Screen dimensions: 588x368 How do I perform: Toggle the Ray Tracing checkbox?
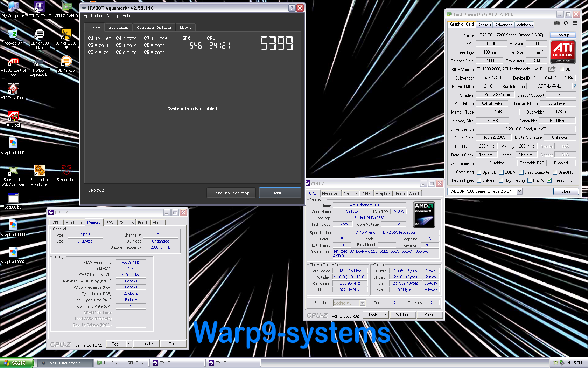(501, 180)
